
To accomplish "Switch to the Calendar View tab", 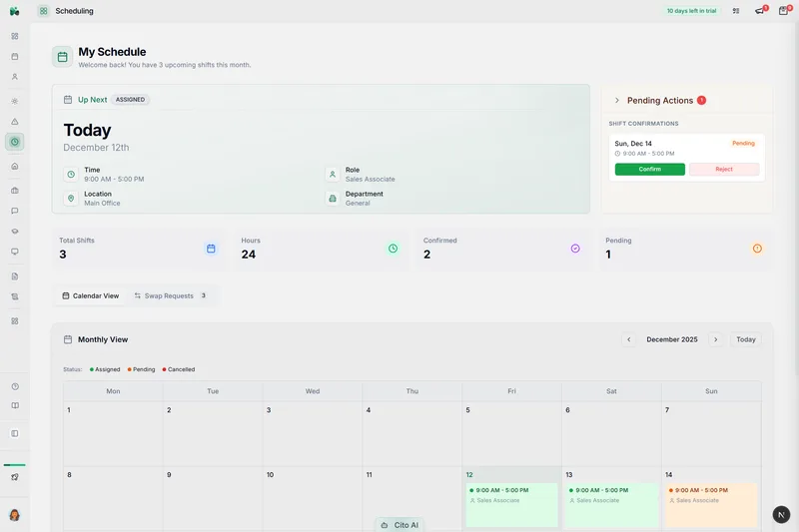I will [91, 295].
